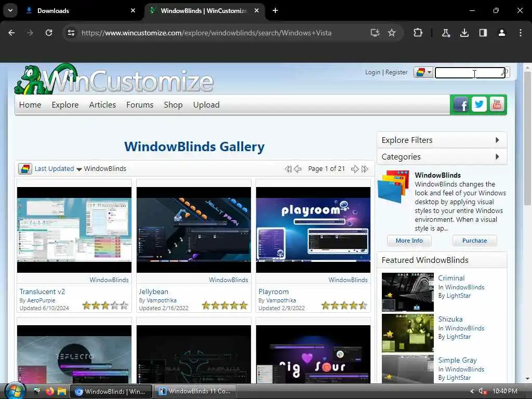Click Purchase button
Image resolution: width=532 pixels, height=399 pixels.
point(475,241)
